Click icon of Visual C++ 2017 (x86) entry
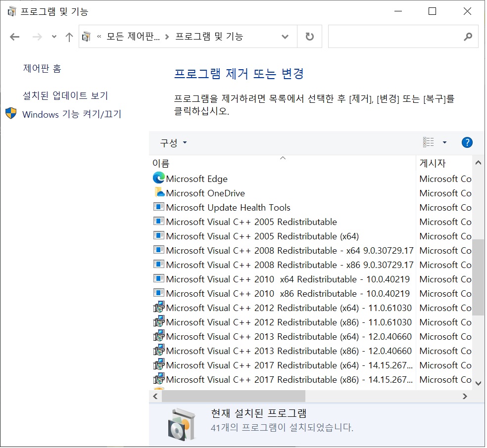 coord(159,379)
